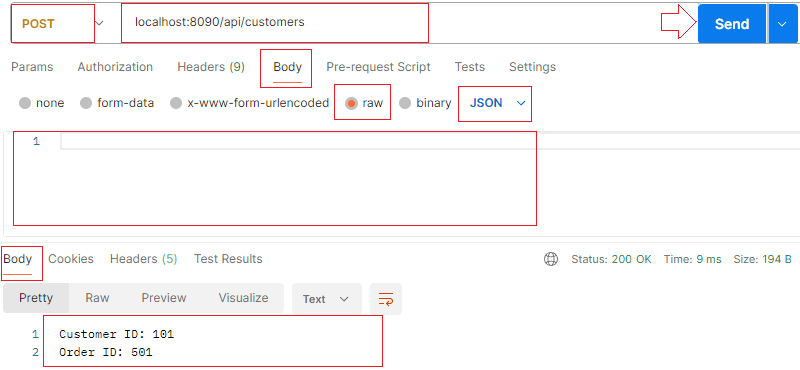Click the request URL field localhost:8090/api/customers
Screen dimensions: 800x370
click(x=274, y=23)
